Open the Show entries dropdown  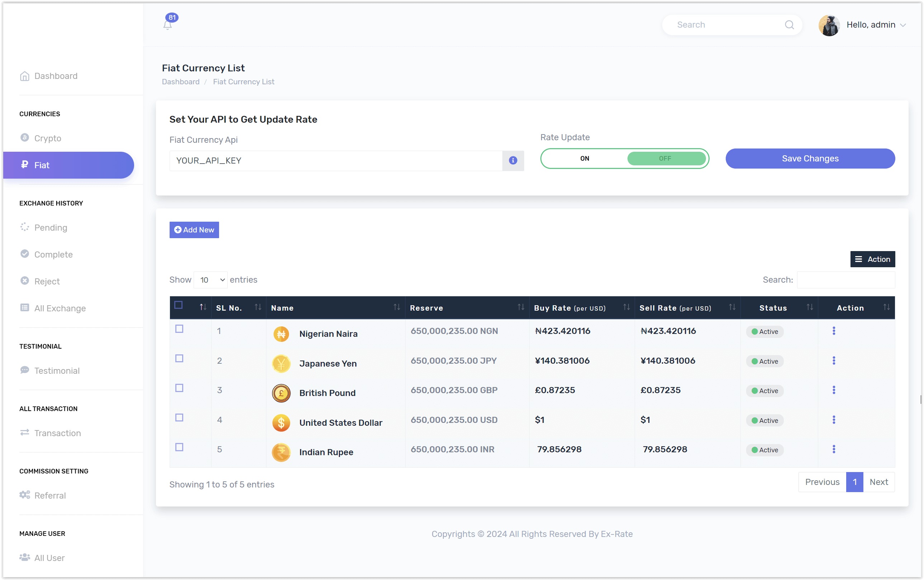210,280
